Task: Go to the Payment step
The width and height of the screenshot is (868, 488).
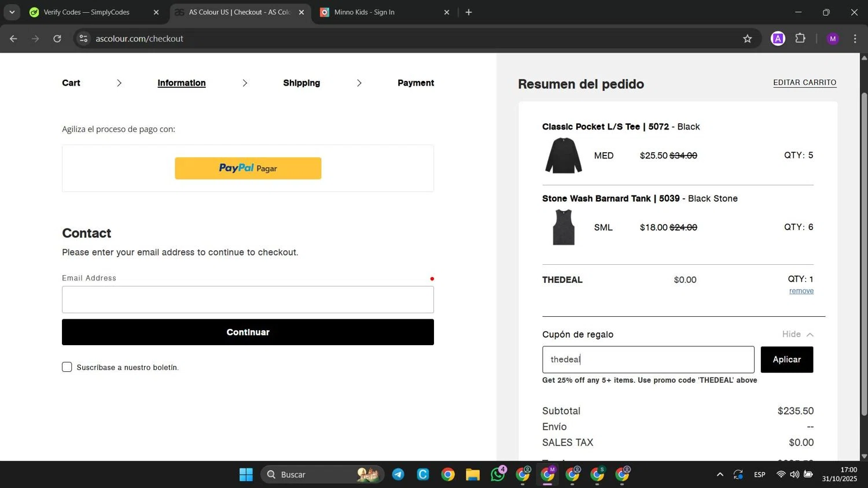Action: point(415,83)
